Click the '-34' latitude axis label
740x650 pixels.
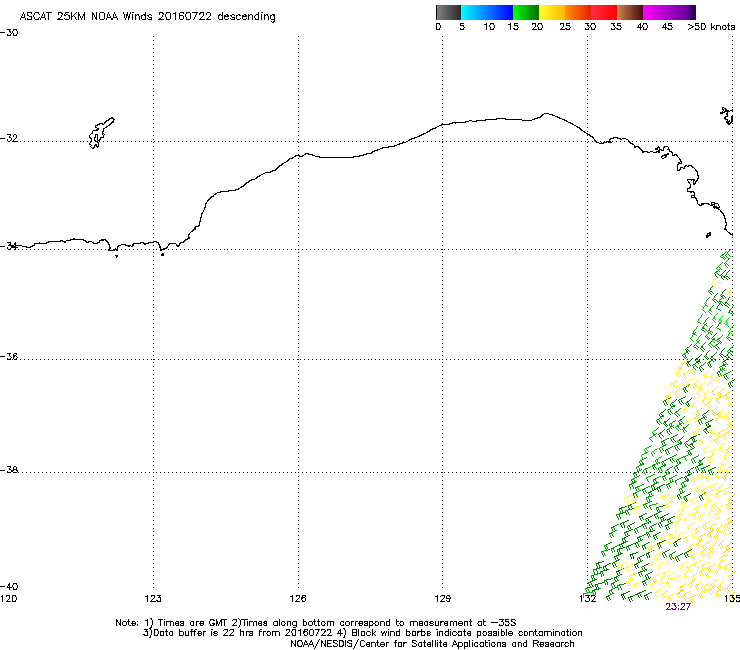pos(9,246)
